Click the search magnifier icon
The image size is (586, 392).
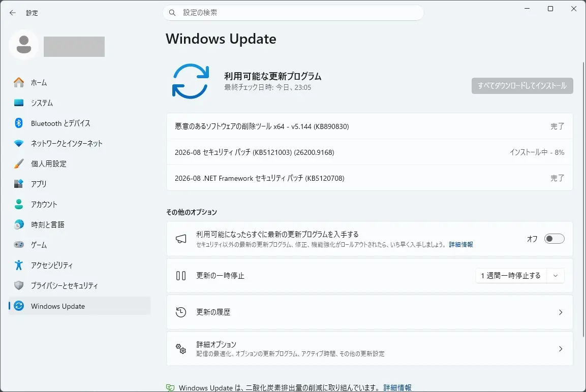pos(172,13)
